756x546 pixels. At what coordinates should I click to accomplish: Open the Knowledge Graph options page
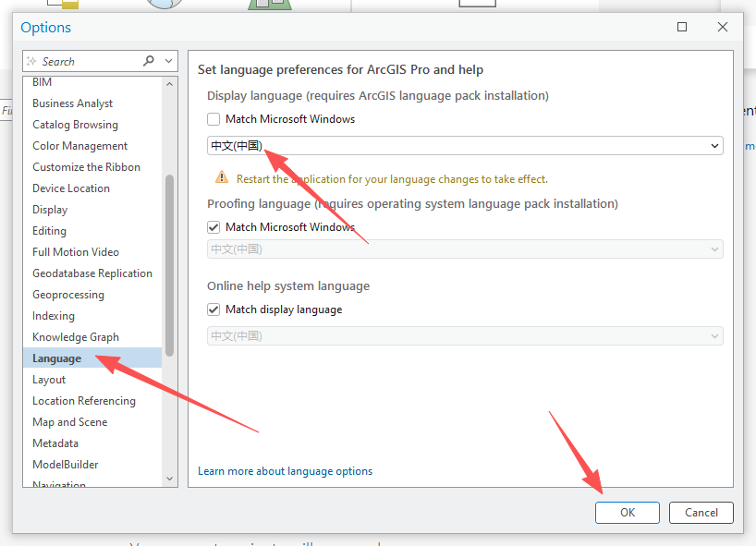(x=76, y=337)
